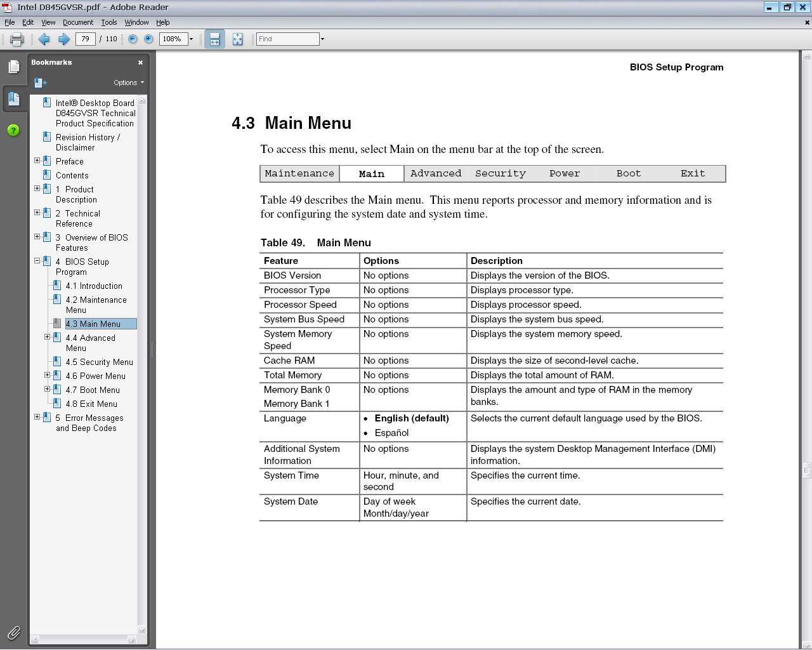Image resolution: width=812 pixels, height=650 pixels.
Task: Expand the Preface bookmark
Action: [x=37, y=161]
